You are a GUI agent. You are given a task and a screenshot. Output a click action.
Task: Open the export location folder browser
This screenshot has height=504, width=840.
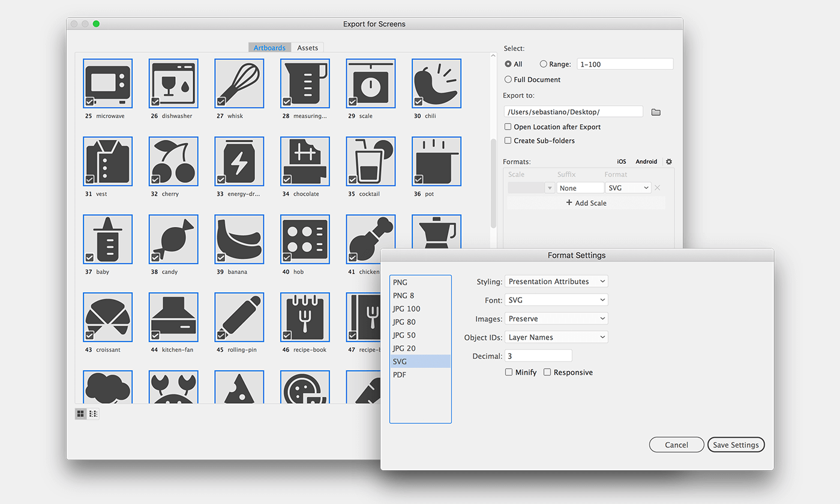click(x=655, y=111)
